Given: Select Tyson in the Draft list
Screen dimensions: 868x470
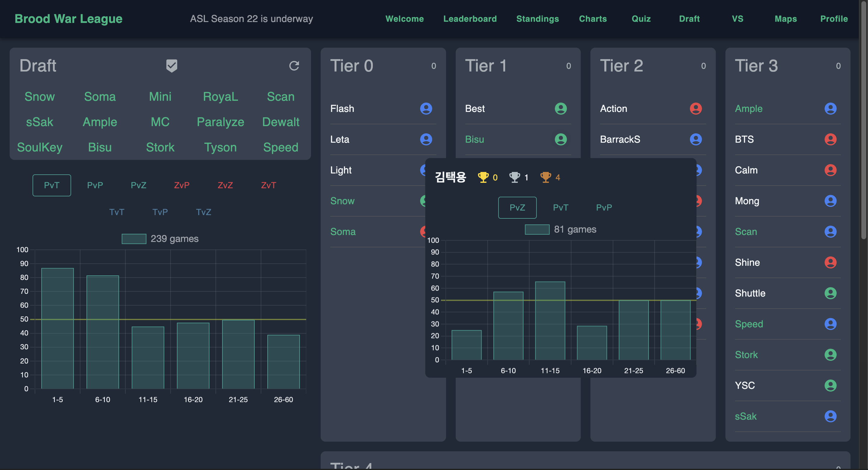Looking at the screenshot, I should coord(220,147).
